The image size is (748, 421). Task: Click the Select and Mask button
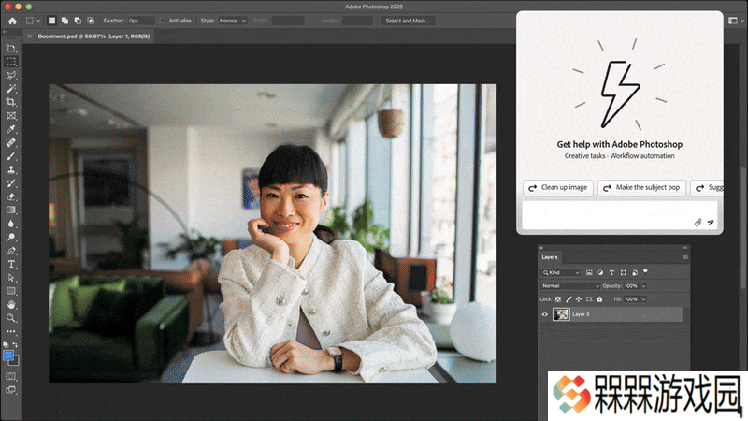point(407,21)
